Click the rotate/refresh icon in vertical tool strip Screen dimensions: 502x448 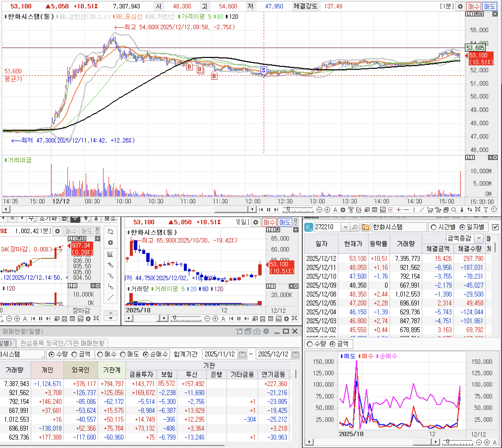[111, 232]
